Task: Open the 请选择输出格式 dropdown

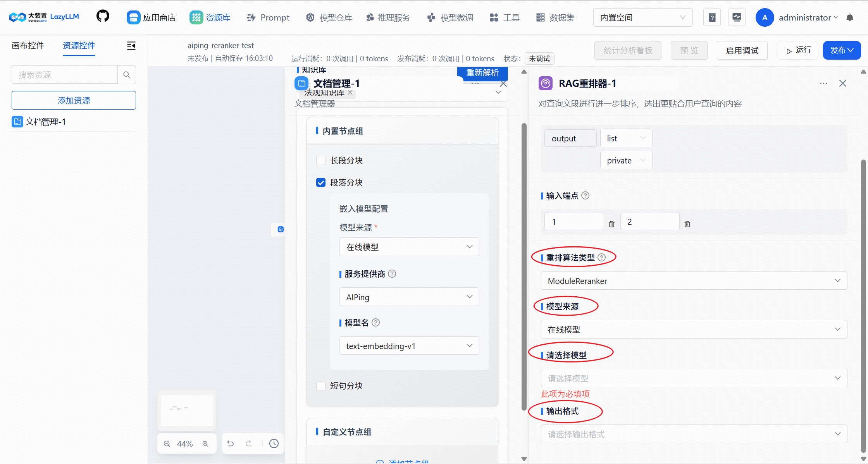Action: click(693, 434)
